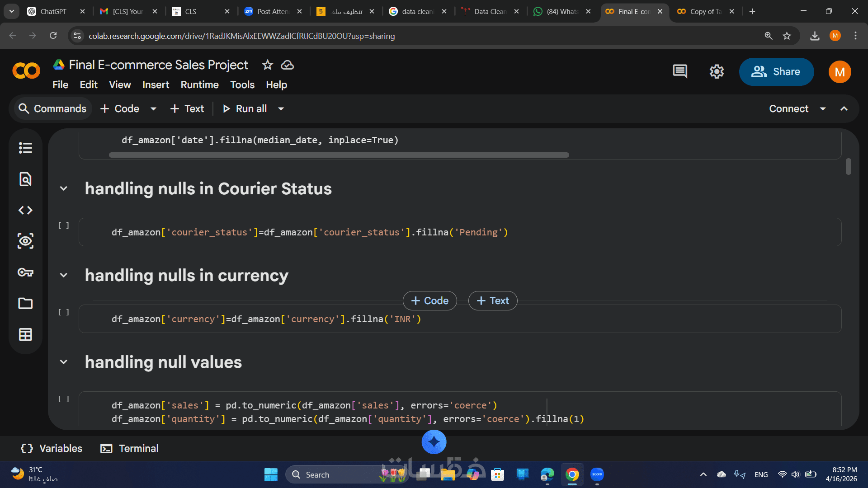Open Find and replace sidebar icon
Screen dimensions: 868x488
(x=25, y=179)
